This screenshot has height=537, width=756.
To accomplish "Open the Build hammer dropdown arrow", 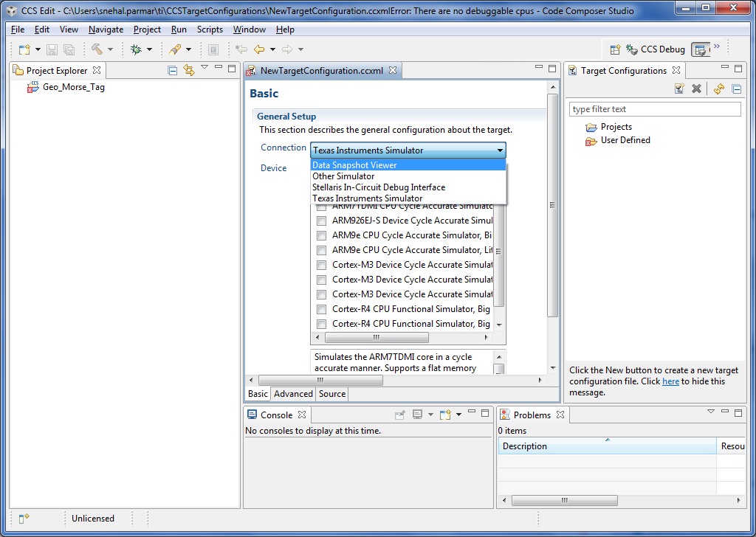I will 110,49.
